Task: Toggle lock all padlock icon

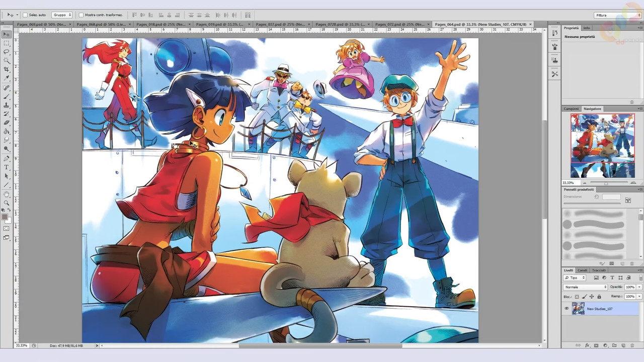Action: point(599,297)
